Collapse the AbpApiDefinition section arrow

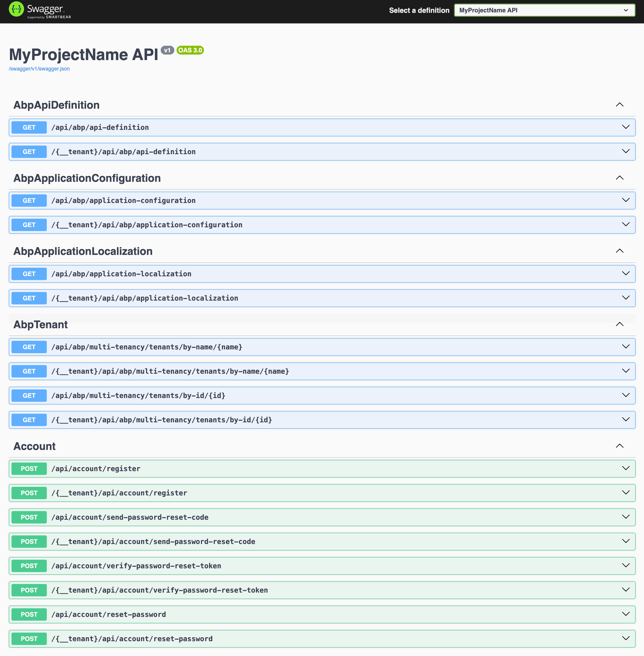point(619,105)
